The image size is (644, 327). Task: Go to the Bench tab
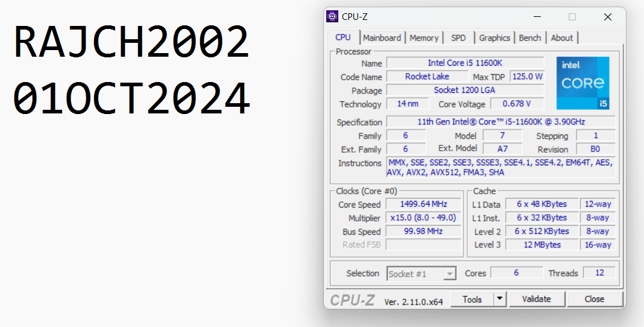pos(530,38)
